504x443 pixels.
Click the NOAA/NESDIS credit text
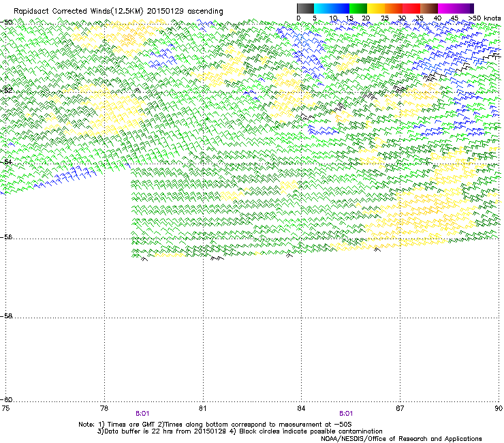click(x=401, y=439)
